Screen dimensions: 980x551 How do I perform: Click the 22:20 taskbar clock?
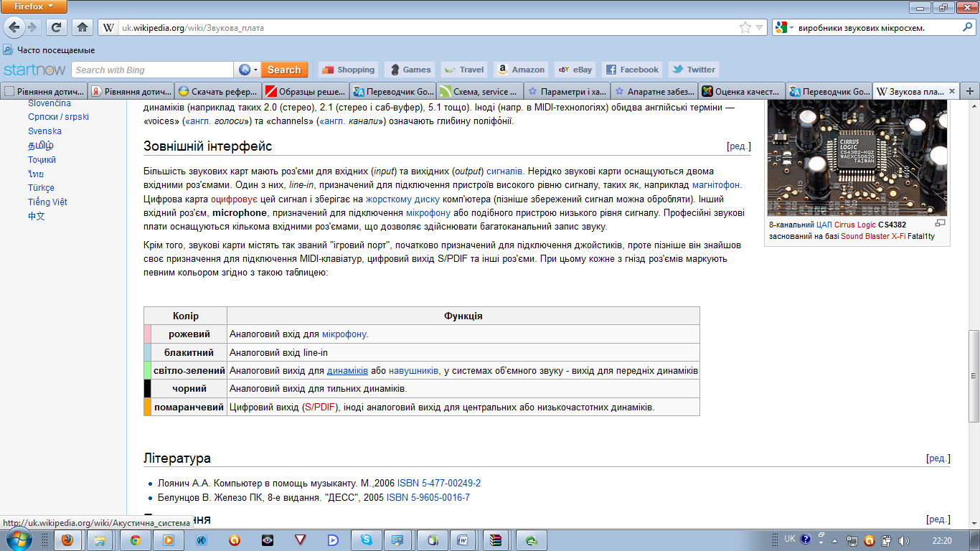[942, 540]
